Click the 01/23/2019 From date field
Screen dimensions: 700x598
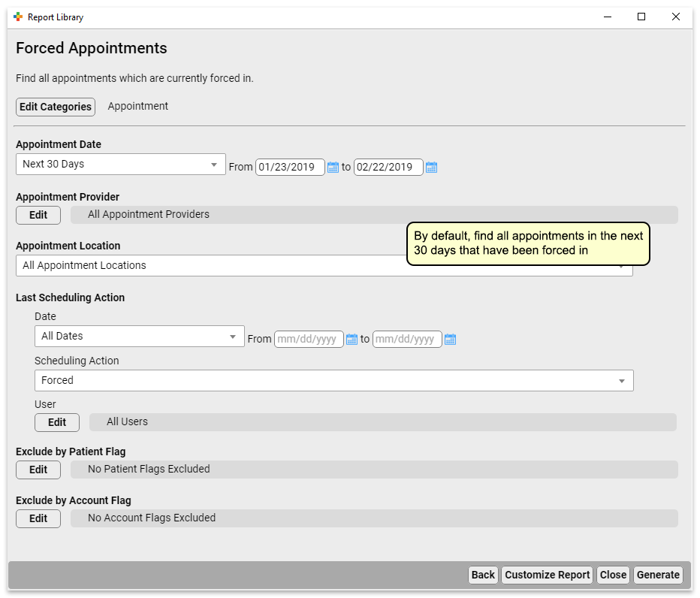click(290, 167)
